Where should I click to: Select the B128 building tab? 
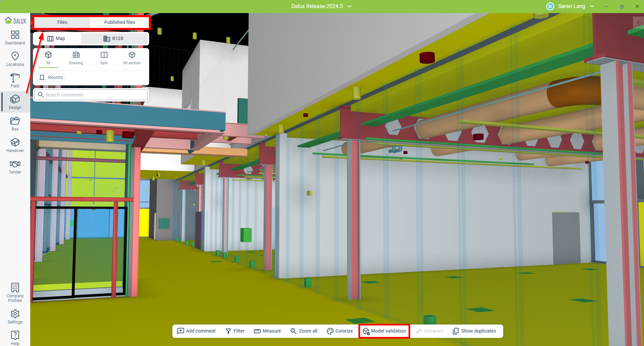114,39
